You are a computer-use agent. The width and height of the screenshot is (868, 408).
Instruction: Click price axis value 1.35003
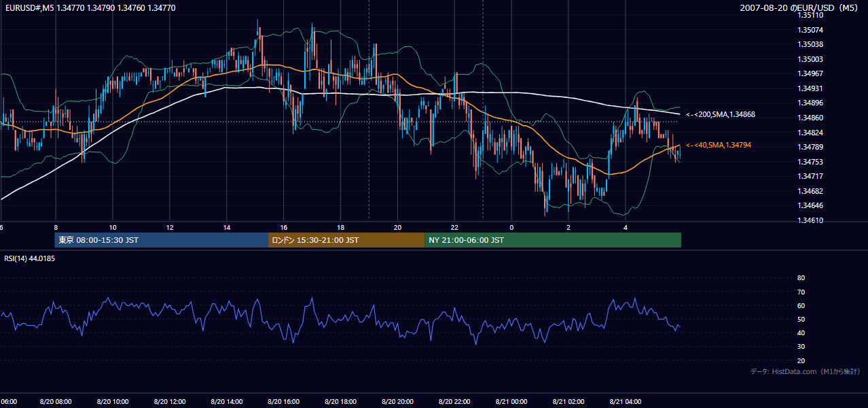coord(810,59)
